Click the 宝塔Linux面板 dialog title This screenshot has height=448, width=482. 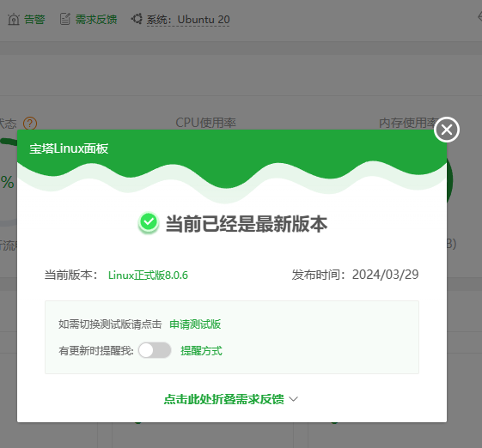click(69, 148)
